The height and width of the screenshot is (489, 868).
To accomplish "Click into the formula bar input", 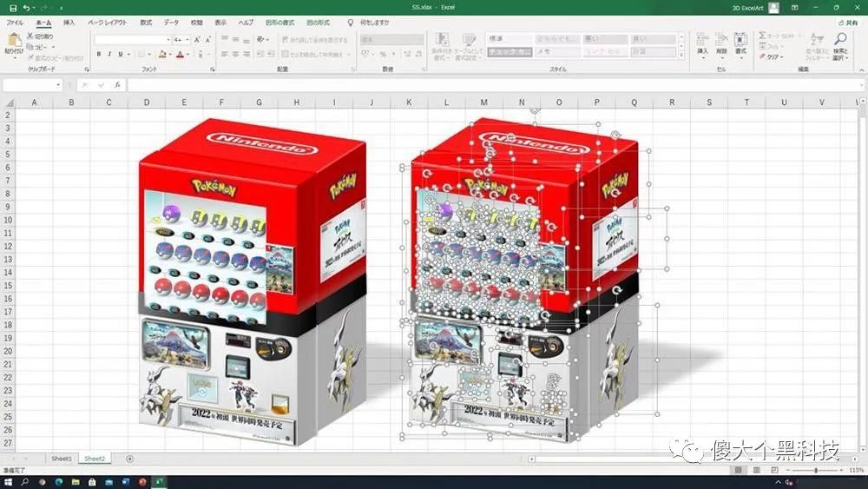I will click(493, 85).
